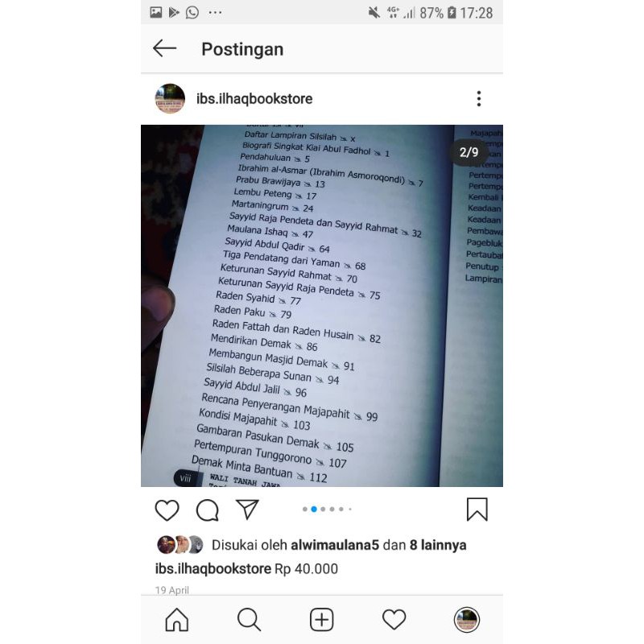Like the post with the heart icon
The height and width of the screenshot is (644, 644).
click(x=167, y=510)
